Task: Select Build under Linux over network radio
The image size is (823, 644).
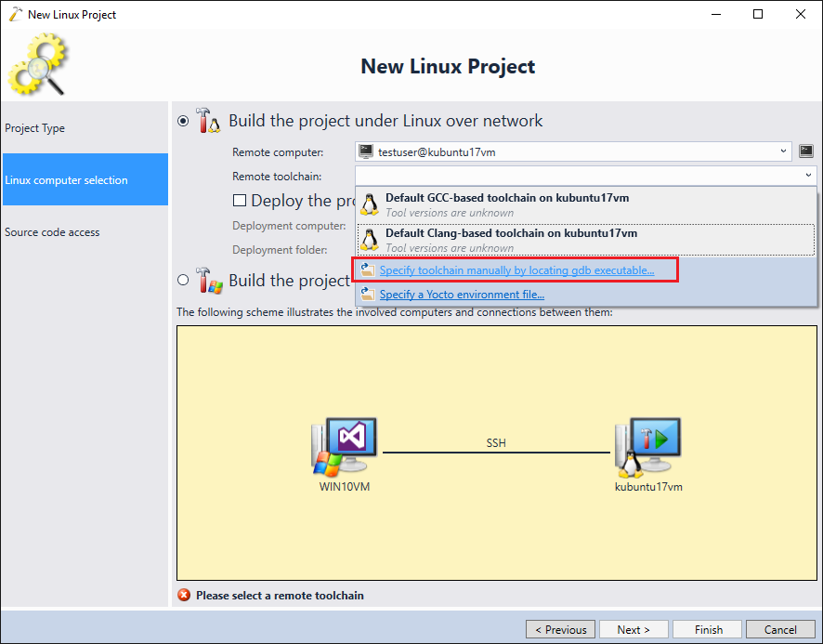Action: point(183,121)
